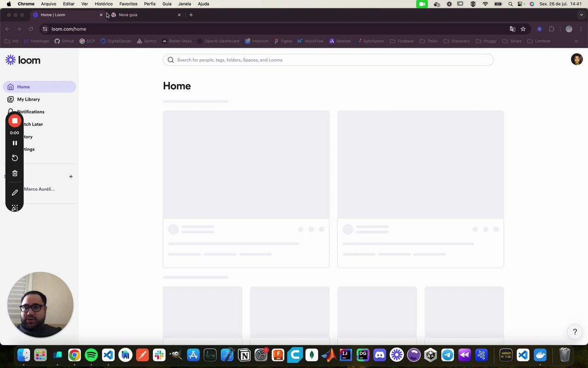
Task: Activate the drawing pencil tool in recorder
Action: click(15, 193)
